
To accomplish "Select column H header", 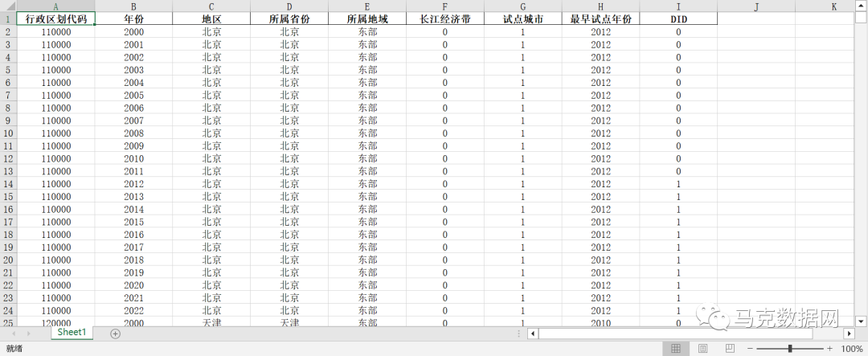I will pos(600,6).
